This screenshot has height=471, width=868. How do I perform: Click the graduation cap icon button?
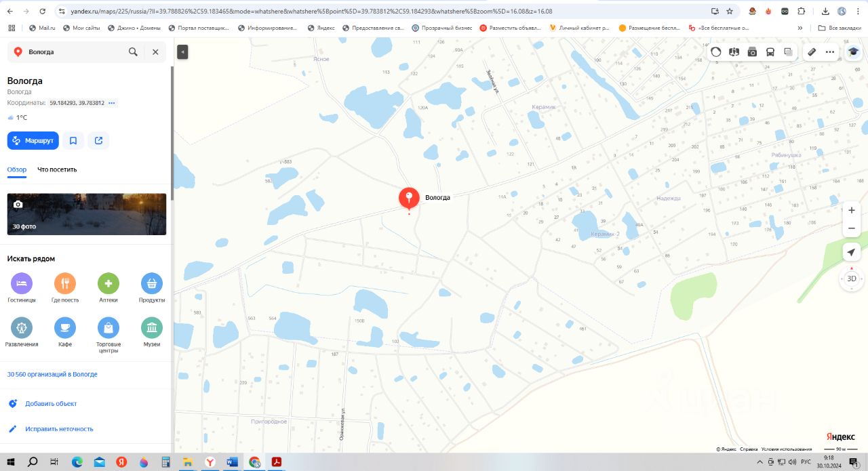pos(852,52)
